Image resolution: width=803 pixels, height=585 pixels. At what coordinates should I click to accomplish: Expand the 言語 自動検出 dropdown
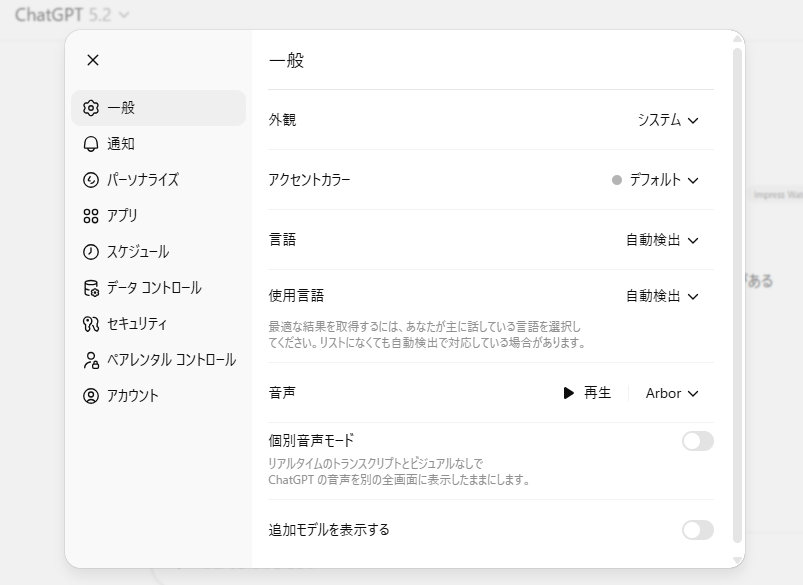[662, 240]
